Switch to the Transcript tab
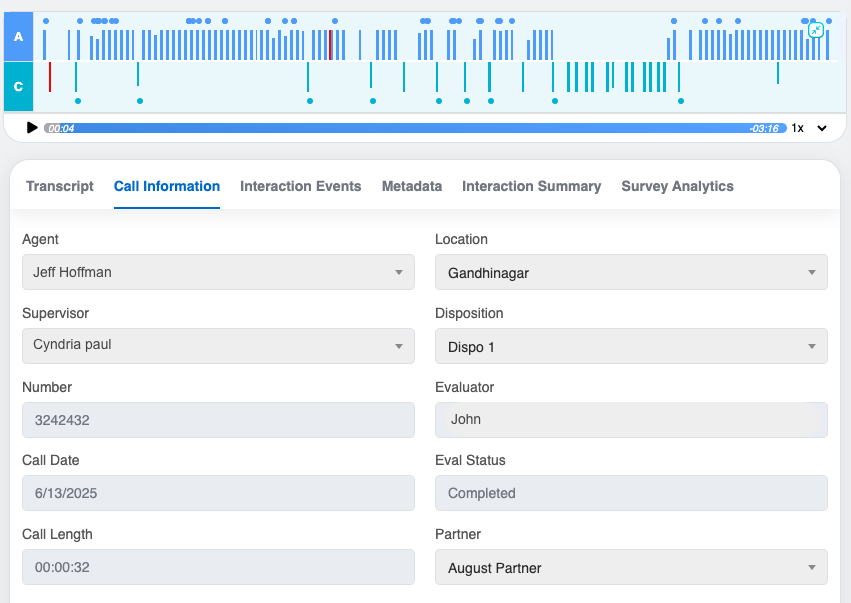Screen dimensions: 851x603 tap(60, 186)
